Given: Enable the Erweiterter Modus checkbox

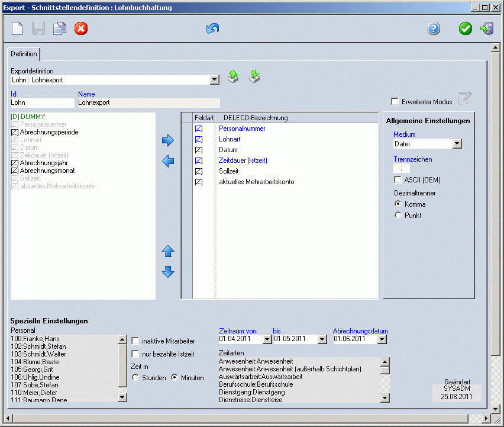Looking at the screenshot, I should 395,102.
